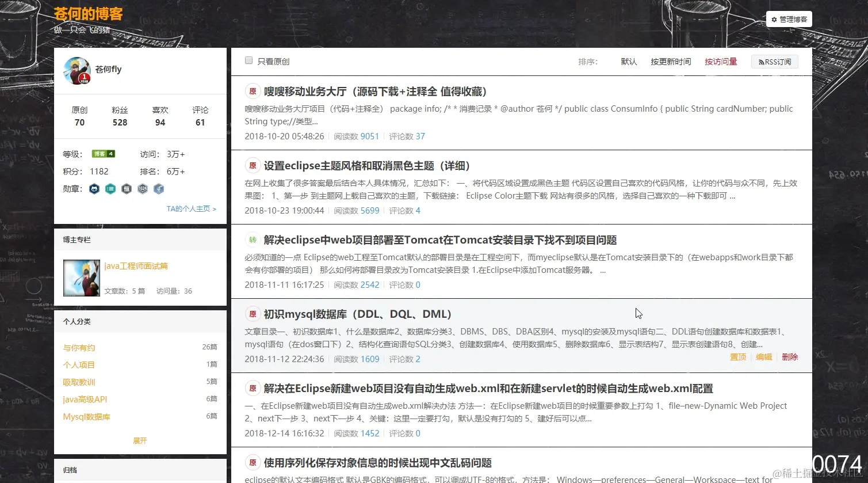Click the 访问 value 3万+
Image resolution: width=868 pixels, height=483 pixels.
point(176,154)
